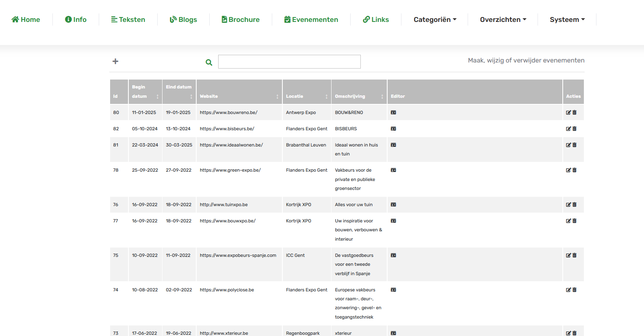Open the Brochure menu item
644x336 pixels.
[241, 19]
